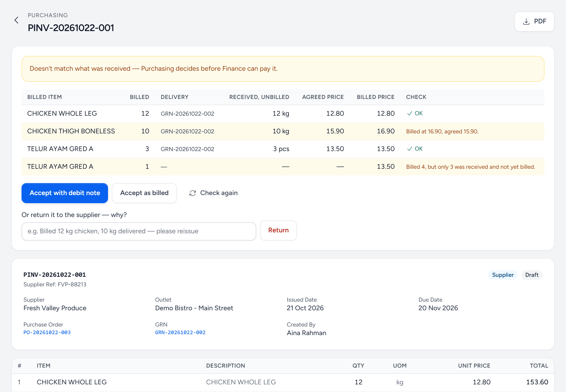Run Check again with refresh icon
The width and height of the screenshot is (566, 392).
click(x=213, y=193)
